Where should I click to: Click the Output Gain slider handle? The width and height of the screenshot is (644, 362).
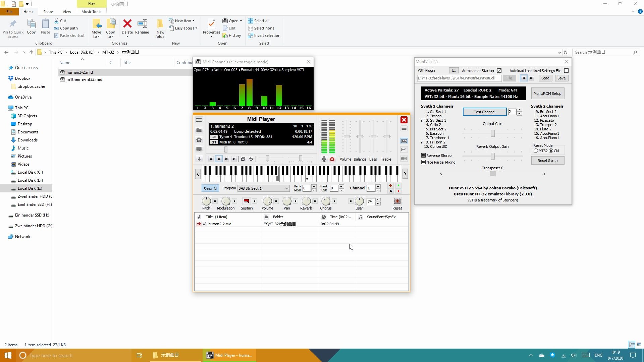click(493, 133)
